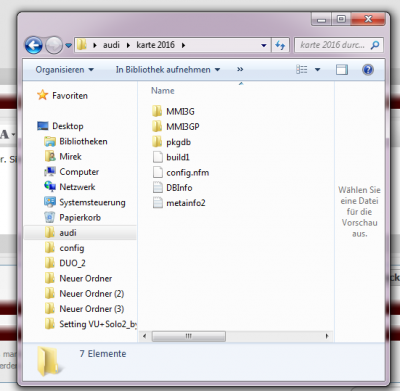Click the scrollbar left arrow in file list

[x=144, y=336]
